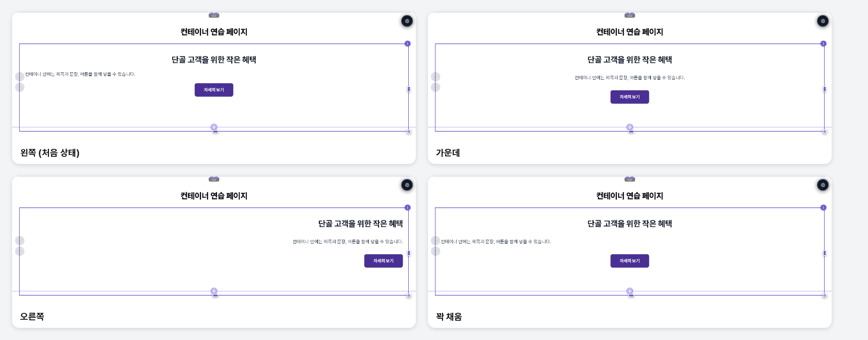
Task: Click top drag handle of 오른쪽 panel
Action: 214,179
